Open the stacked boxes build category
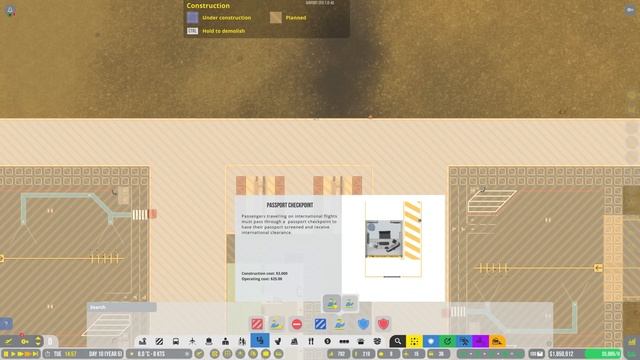The height and width of the screenshot is (360, 640). point(377,341)
